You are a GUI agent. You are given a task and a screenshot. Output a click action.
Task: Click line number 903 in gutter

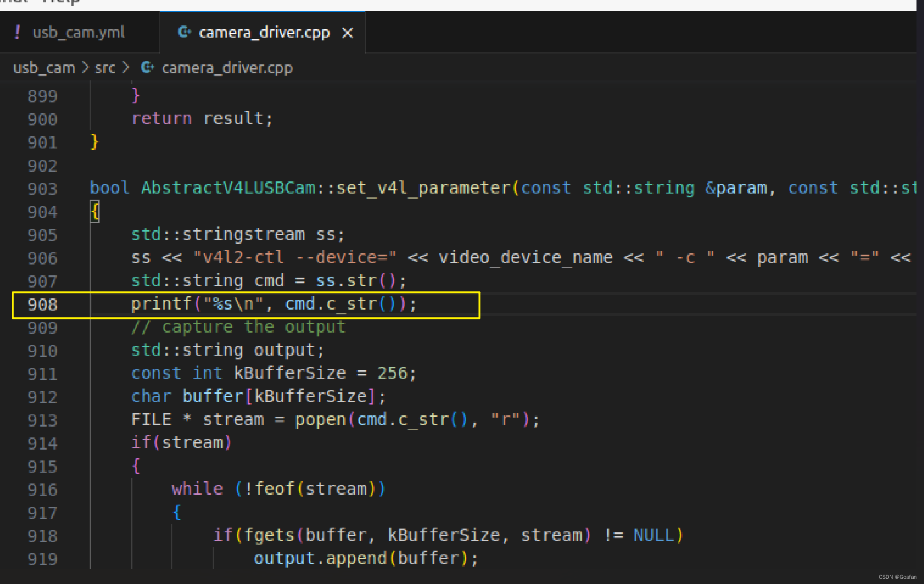[x=43, y=189]
